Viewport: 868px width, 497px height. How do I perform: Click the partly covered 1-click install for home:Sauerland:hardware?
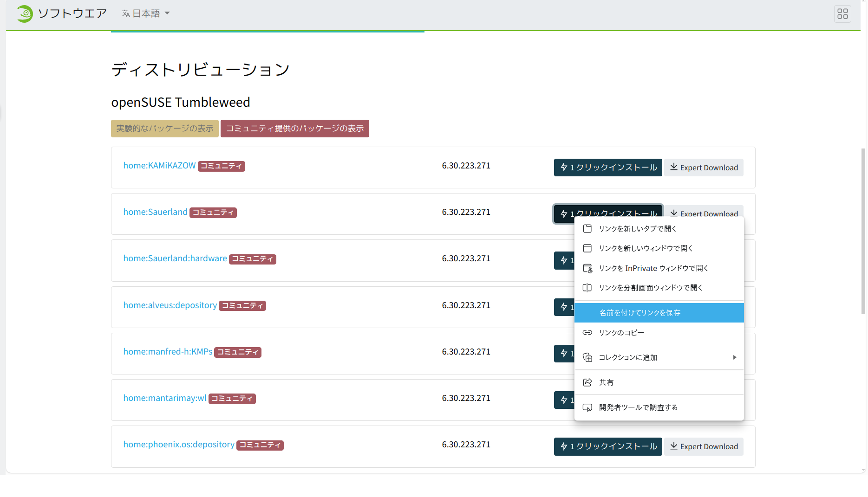click(x=564, y=260)
